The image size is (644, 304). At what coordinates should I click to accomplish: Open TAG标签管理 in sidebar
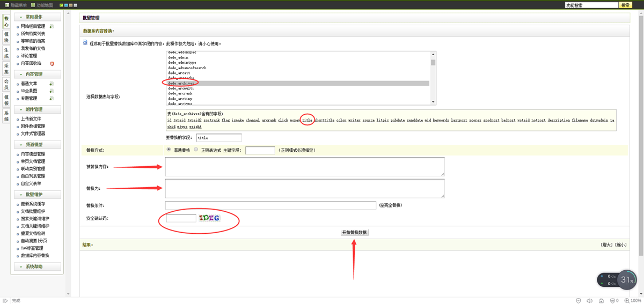click(x=32, y=248)
